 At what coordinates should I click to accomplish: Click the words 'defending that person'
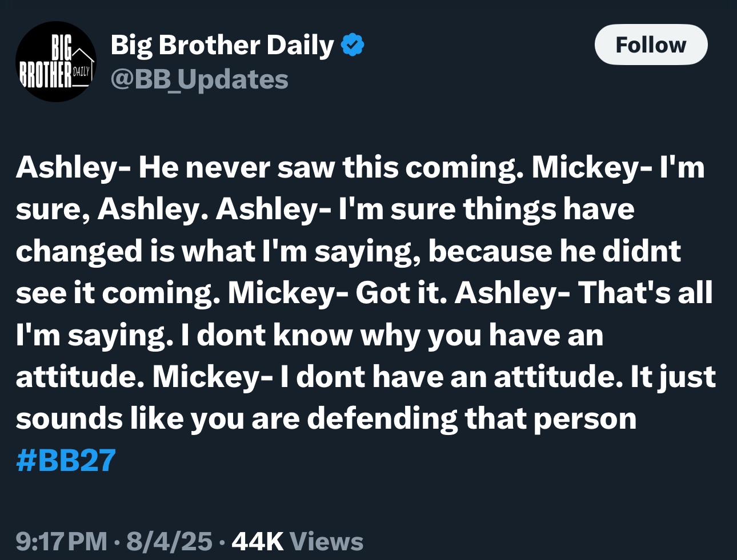pos(472,419)
